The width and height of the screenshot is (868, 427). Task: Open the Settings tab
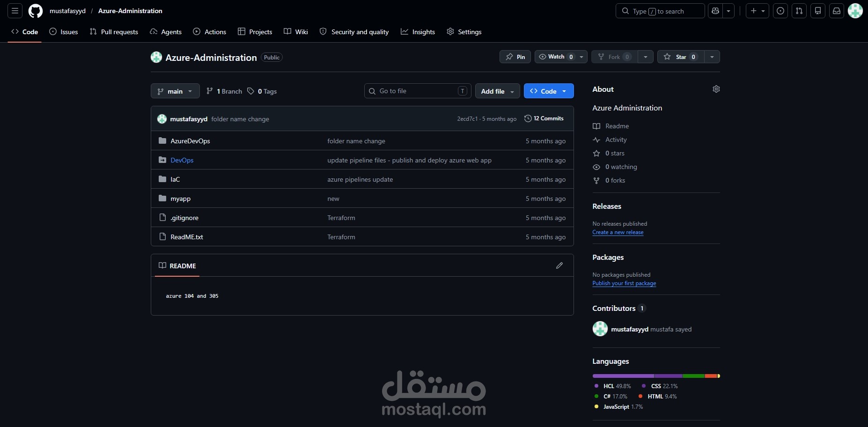click(x=464, y=32)
